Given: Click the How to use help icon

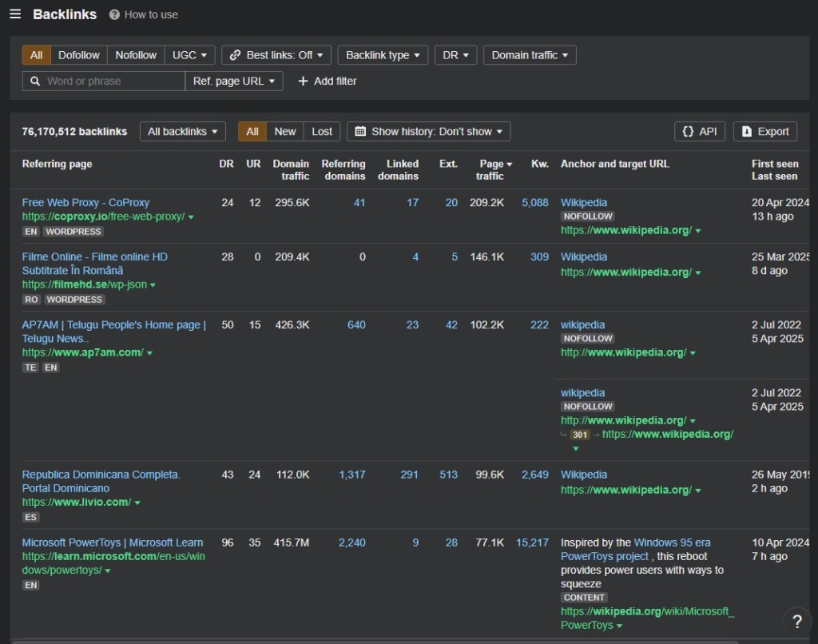Looking at the screenshot, I should tap(114, 14).
